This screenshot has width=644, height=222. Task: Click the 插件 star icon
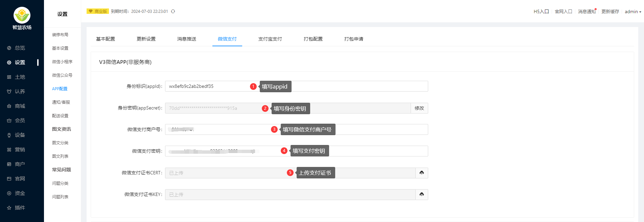(9, 208)
